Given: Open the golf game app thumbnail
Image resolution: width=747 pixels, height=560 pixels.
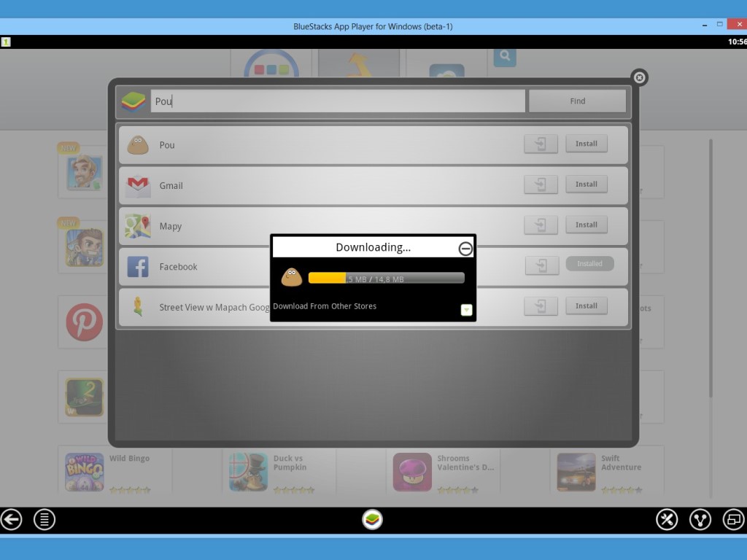Looking at the screenshot, I should 85,397.
